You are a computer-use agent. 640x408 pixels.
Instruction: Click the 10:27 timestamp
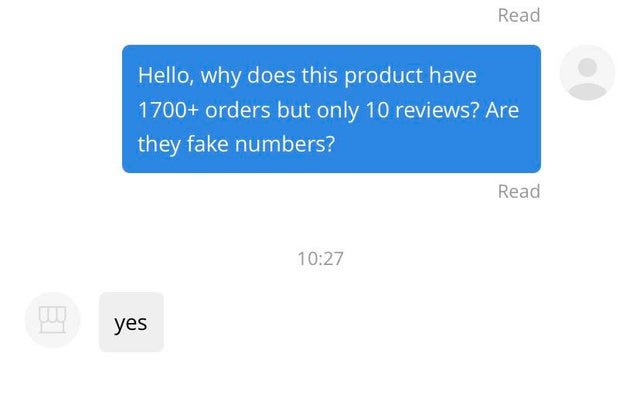click(320, 258)
